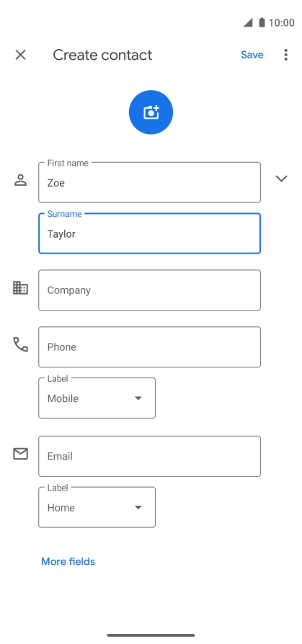The height and width of the screenshot is (644, 302).
Task: Select the Surname field containing Taylor
Action: [x=150, y=233]
